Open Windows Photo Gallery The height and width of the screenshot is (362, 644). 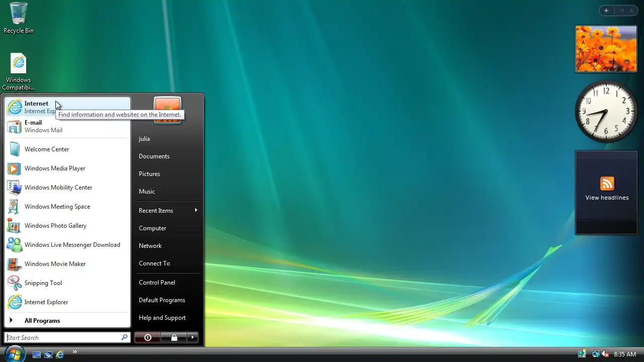pyautogui.click(x=67, y=226)
